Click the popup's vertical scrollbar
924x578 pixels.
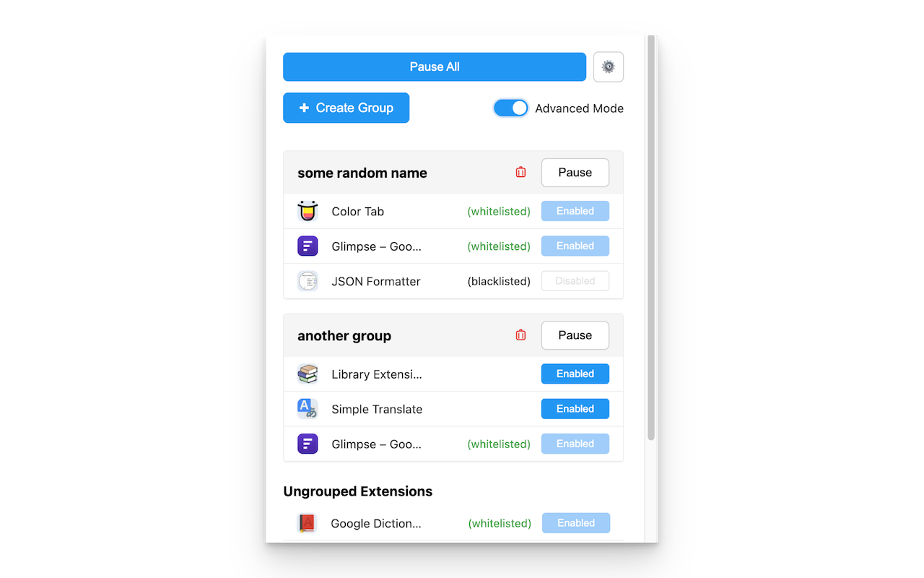click(x=651, y=238)
